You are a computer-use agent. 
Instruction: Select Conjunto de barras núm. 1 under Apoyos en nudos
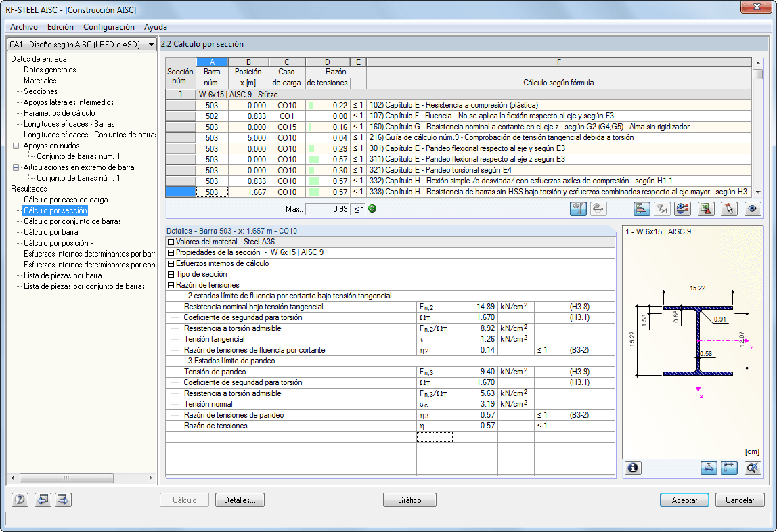point(79,156)
